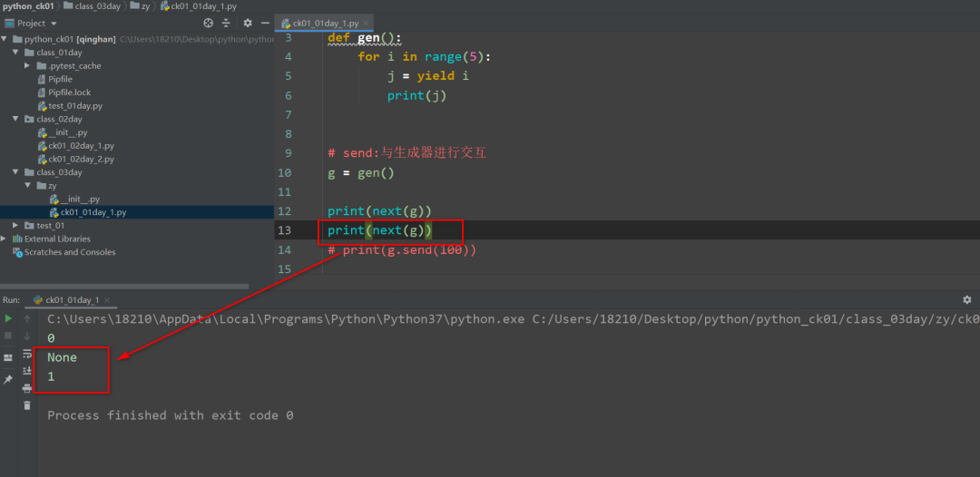Click on 'j = yield i' line
The image size is (980, 477).
[428, 76]
